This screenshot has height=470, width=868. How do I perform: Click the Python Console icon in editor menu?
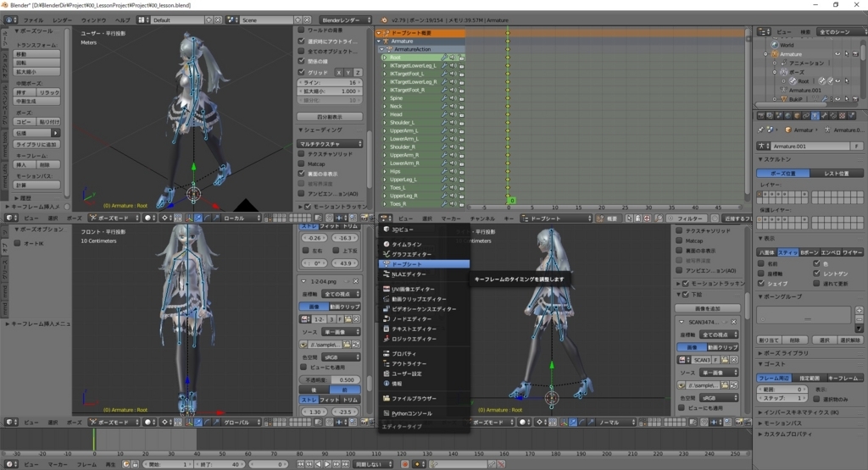click(385, 413)
